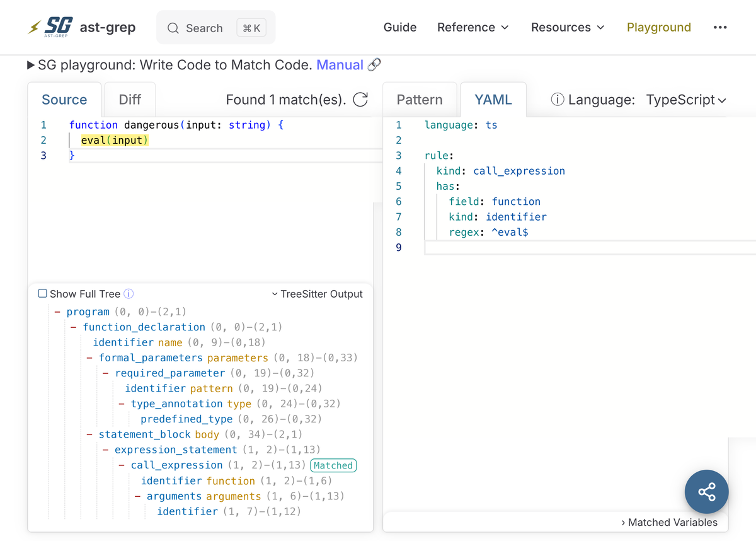
Task: Enable the Show Full Tree checkbox
Action: pyautogui.click(x=43, y=294)
